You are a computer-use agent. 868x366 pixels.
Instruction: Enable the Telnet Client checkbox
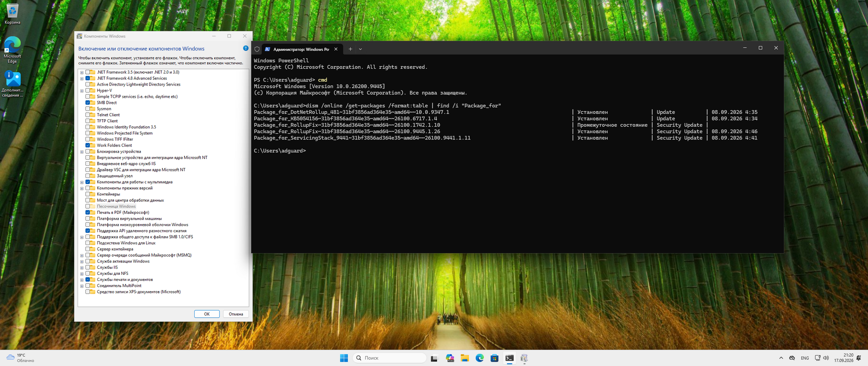point(88,115)
